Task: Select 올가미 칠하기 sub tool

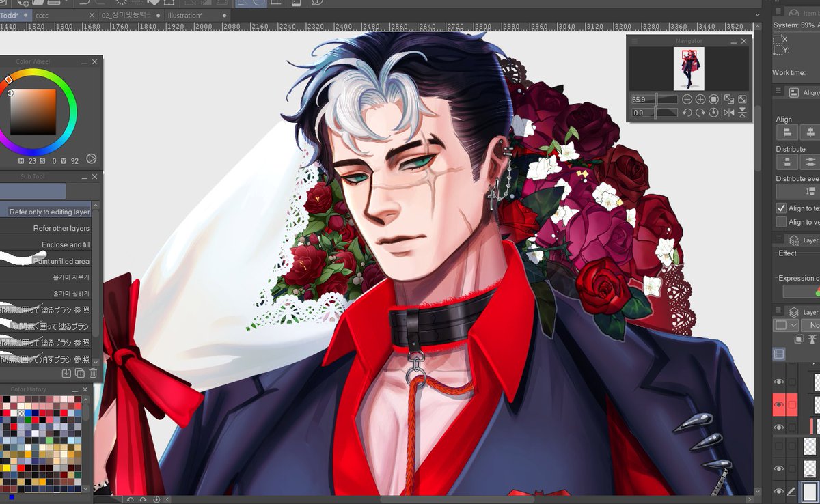Action: coord(45,294)
